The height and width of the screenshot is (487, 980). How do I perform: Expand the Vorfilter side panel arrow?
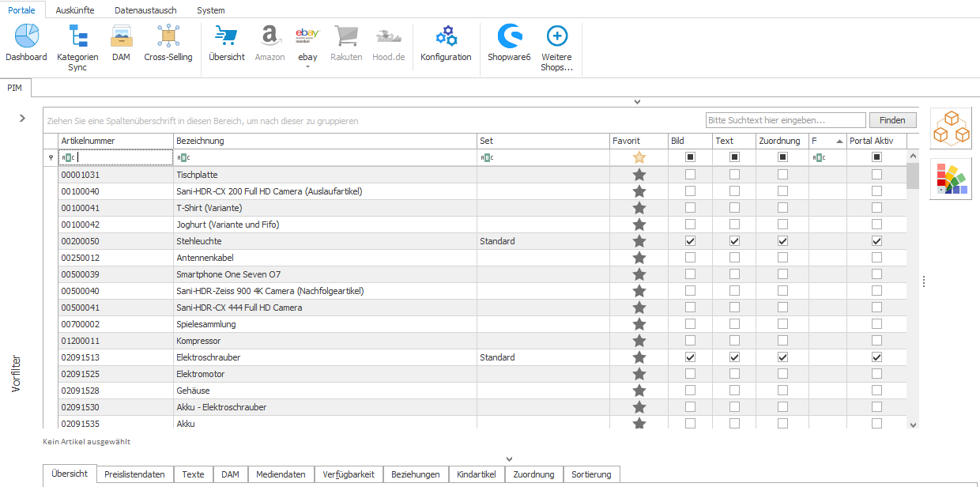(x=22, y=119)
